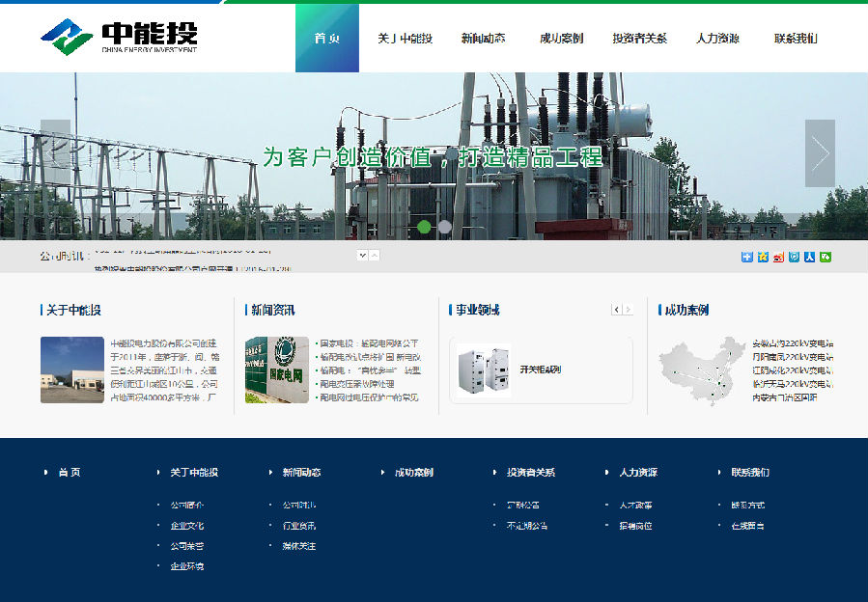Viewport: 868px width, 602px height.
Task: Click the news ticker up arrow
Action: (375, 256)
